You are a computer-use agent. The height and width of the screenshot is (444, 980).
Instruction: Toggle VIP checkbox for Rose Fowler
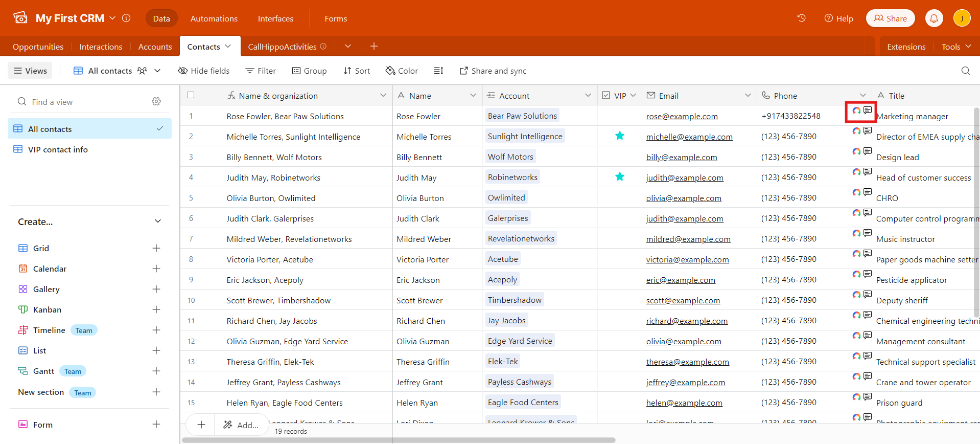(620, 116)
